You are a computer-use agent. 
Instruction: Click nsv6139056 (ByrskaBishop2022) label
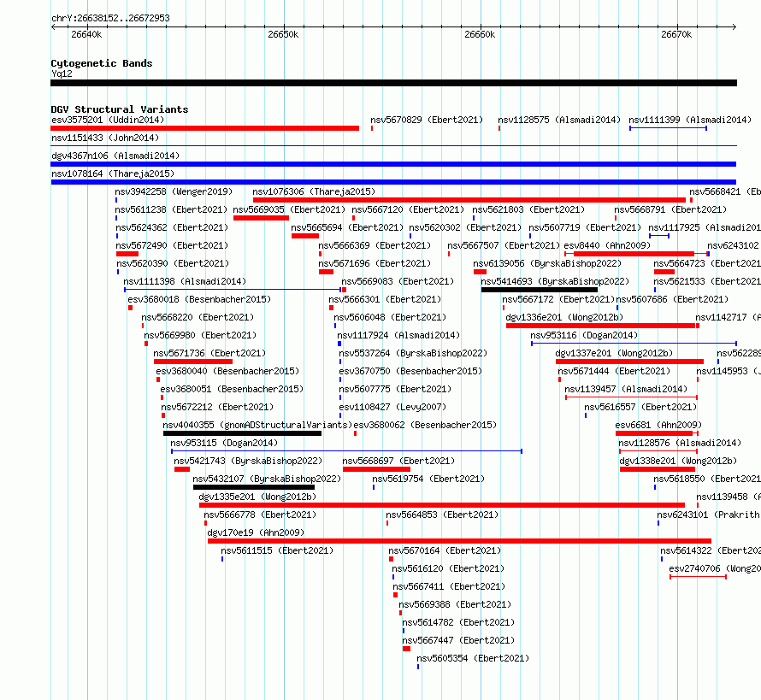pyautogui.click(x=547, y=263)
